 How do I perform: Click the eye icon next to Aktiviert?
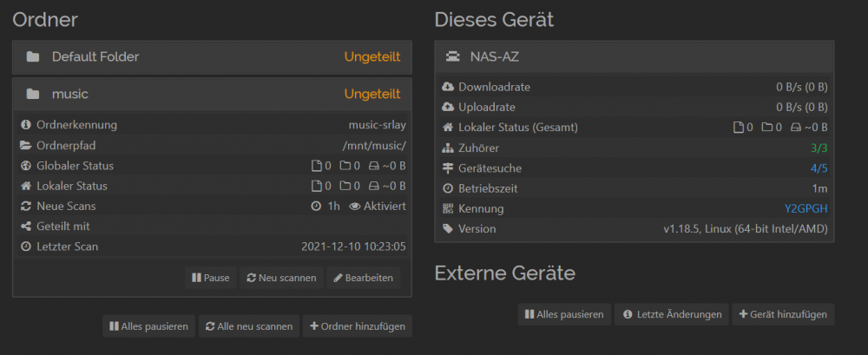[x=355, y=207]
